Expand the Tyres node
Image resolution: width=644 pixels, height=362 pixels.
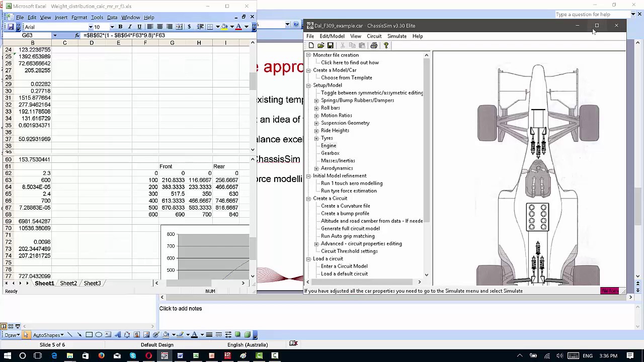pos(316,138)
